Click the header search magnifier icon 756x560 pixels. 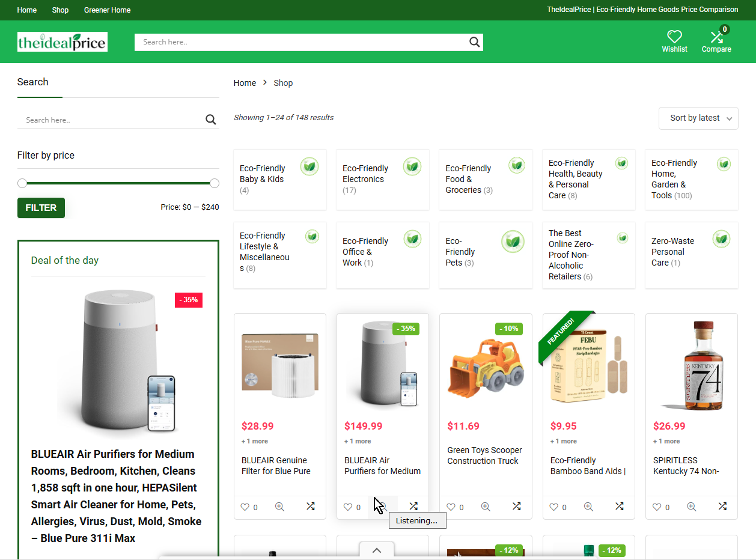(474, 42)
